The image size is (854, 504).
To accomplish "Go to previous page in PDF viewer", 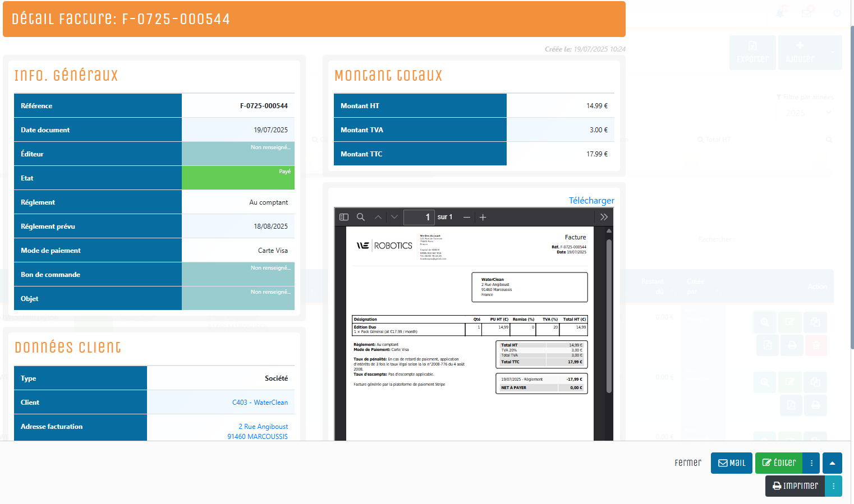I will click(x=378, y=217).
